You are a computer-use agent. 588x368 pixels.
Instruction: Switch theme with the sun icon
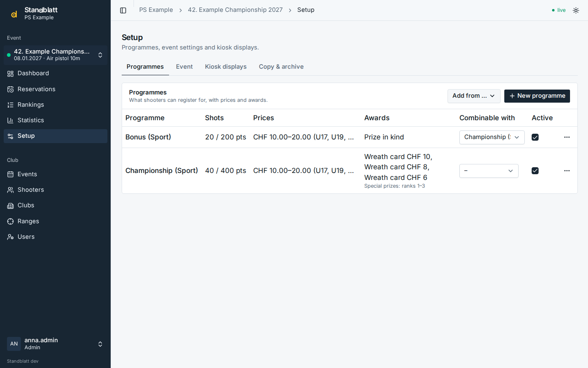click(x=576, y=10)
